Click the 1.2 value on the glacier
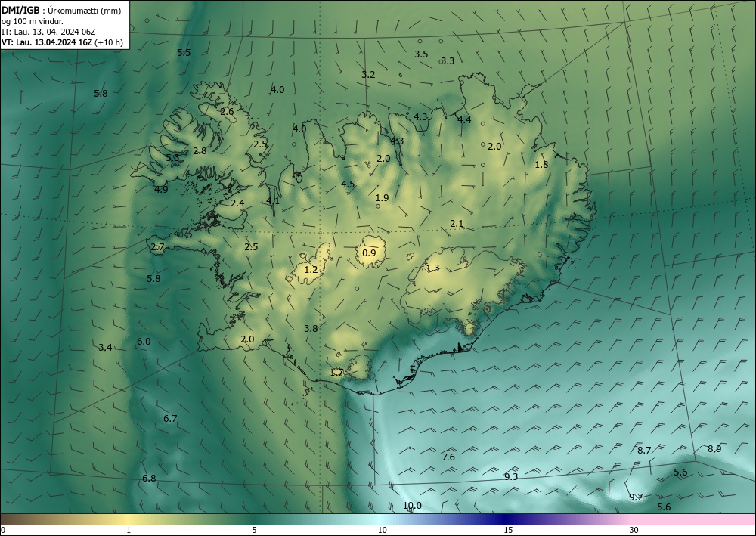This screenshot has height=536, width=756. 311,269
